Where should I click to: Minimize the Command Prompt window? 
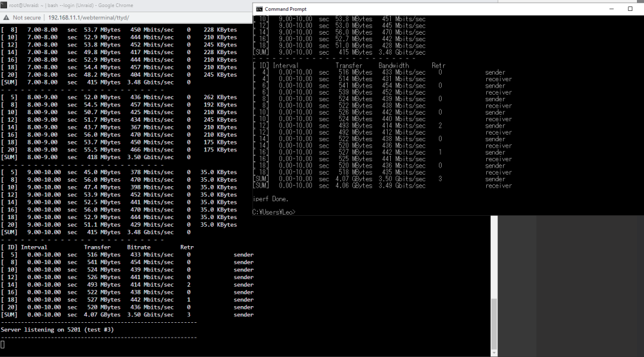pos(612,8)
